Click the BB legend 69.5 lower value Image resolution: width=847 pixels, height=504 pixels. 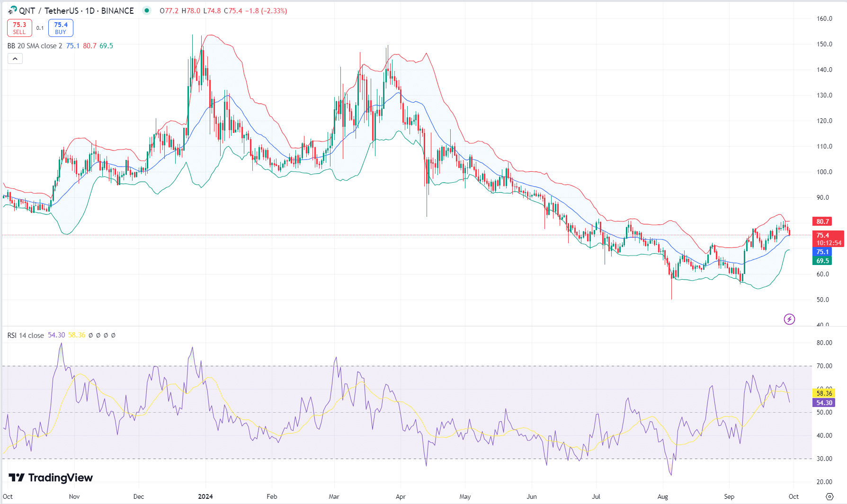tap(106, 46)
